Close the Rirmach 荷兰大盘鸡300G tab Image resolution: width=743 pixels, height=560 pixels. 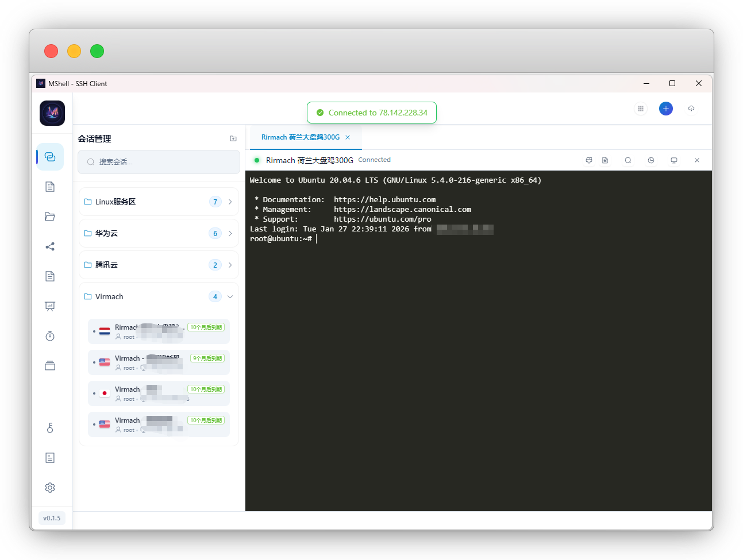[348, 137]
